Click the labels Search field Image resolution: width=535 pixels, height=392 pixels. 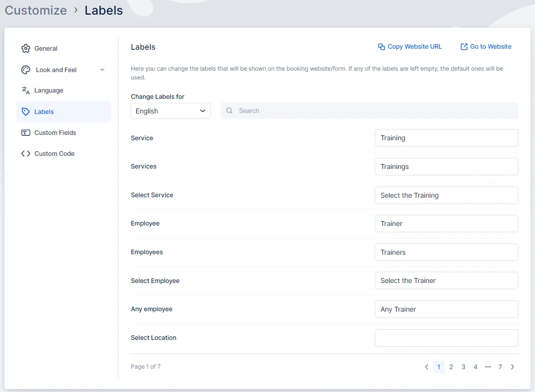pyautogui.click(x=375, y=111)
